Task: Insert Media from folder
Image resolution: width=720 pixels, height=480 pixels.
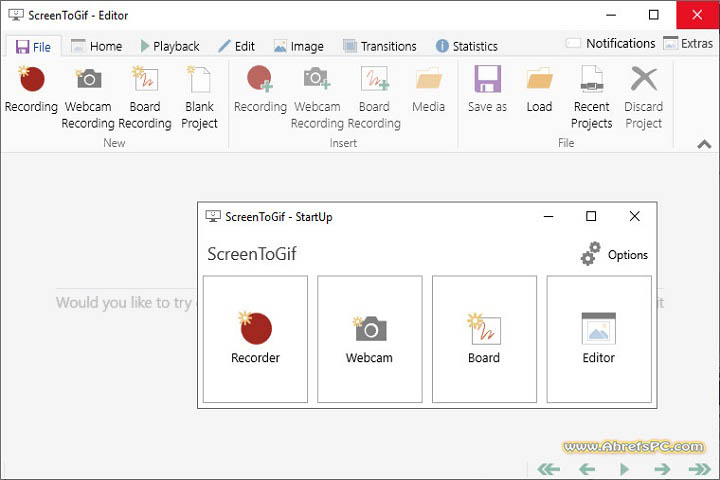Action: (428, 90)
